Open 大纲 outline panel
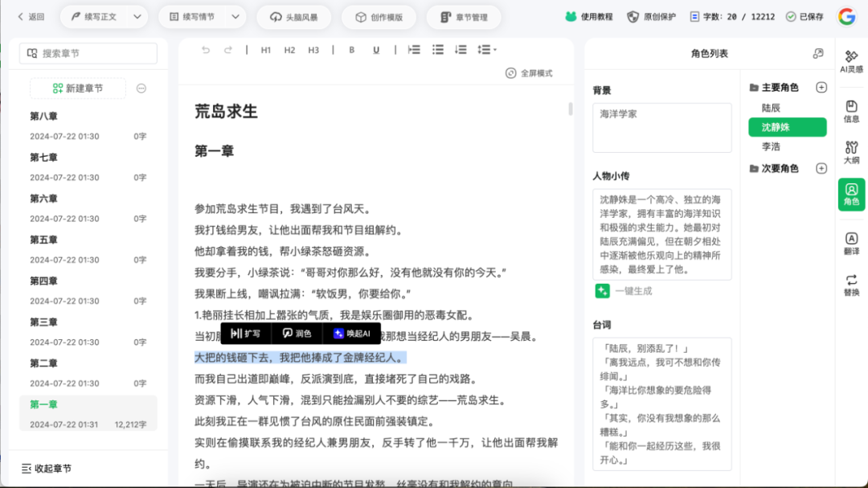The height and width of the screenshot is (488, 868). (x=851, y=152)
